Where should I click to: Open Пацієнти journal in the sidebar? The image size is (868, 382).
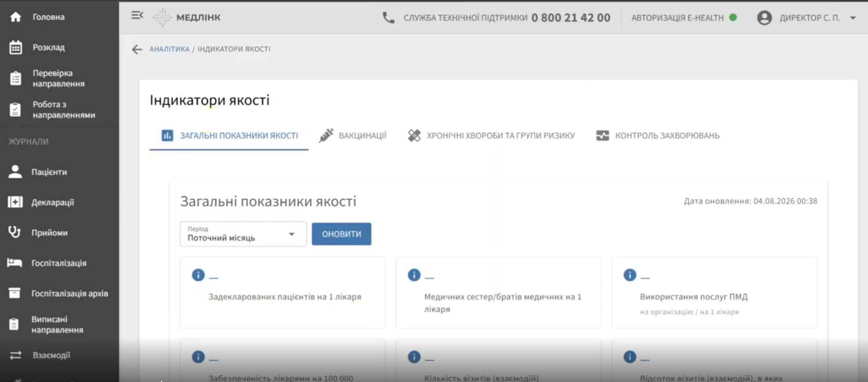49,172
